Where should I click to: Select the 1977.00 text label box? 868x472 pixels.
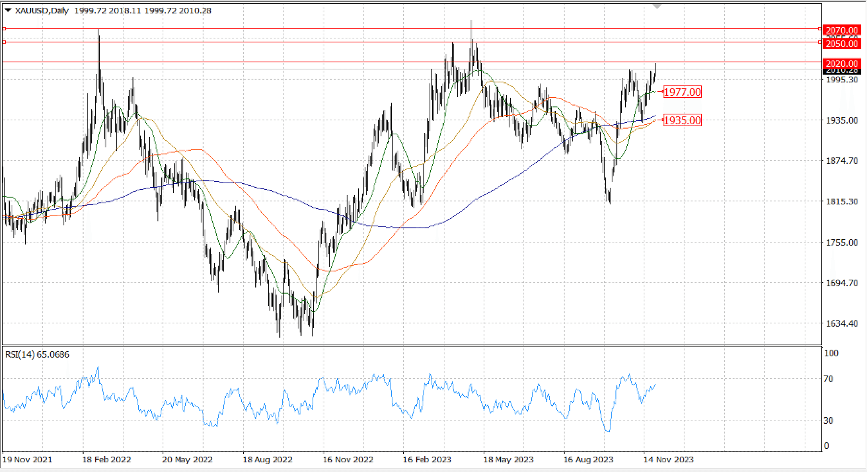682,92
